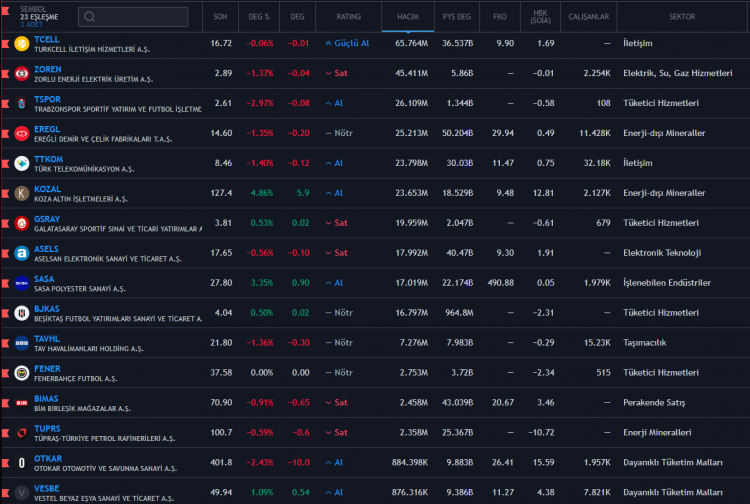Click the TAVHL logo icon
750x504 pixels.
click(x=22, y=343)
